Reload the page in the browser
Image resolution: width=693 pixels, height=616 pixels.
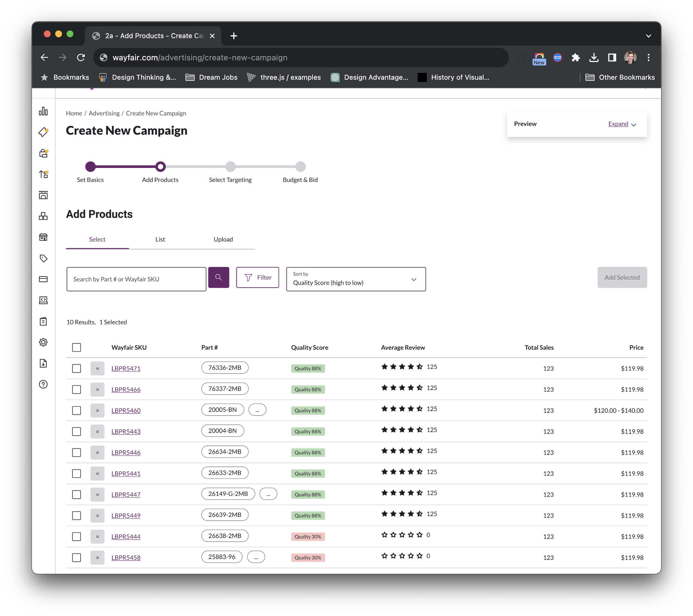pos(81,57)
